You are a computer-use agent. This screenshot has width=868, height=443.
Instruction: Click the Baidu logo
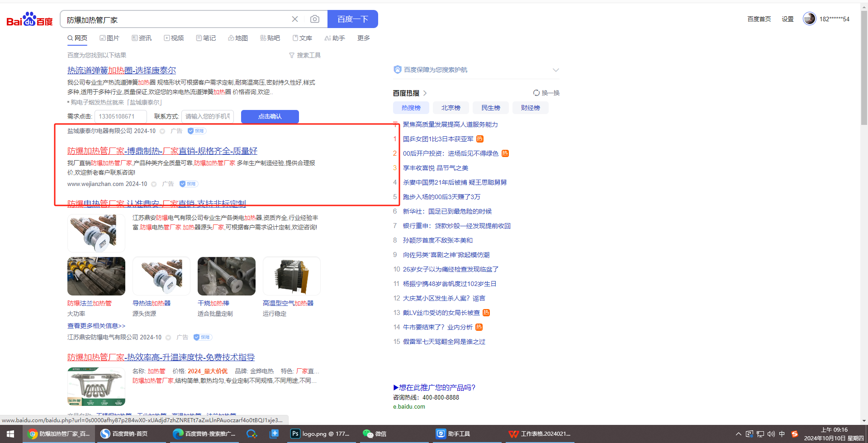29,19
